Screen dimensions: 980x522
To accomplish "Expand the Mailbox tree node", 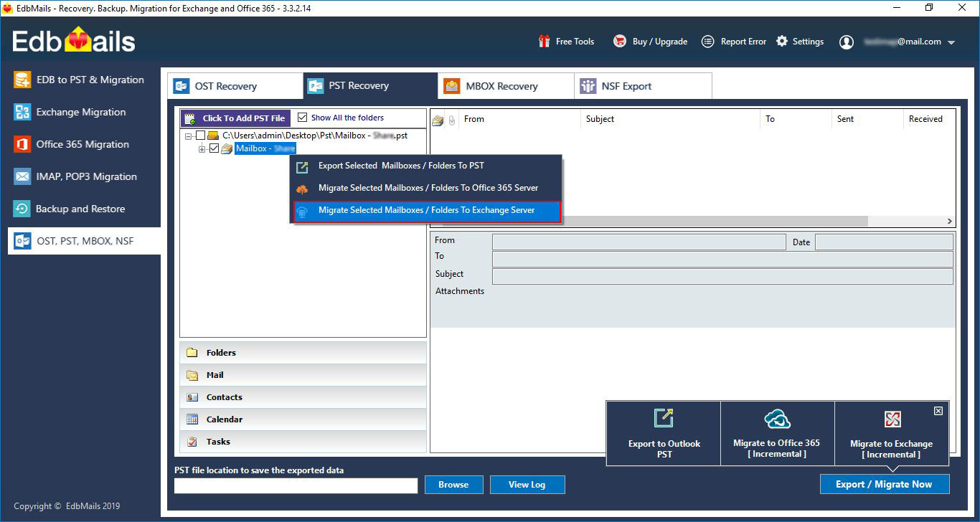I will click(x=202, y=148).
